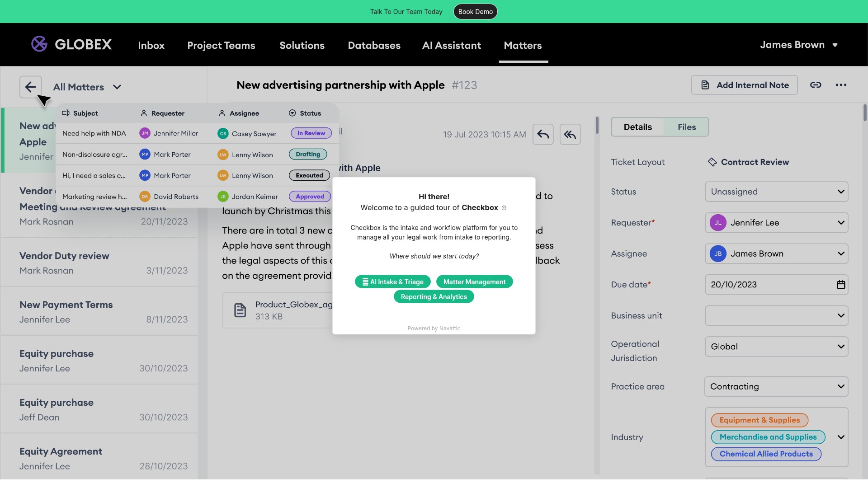This screenshot has width=868, height=488.
Task: Open Project Teams in the navigation
Action: click(221, 45)
